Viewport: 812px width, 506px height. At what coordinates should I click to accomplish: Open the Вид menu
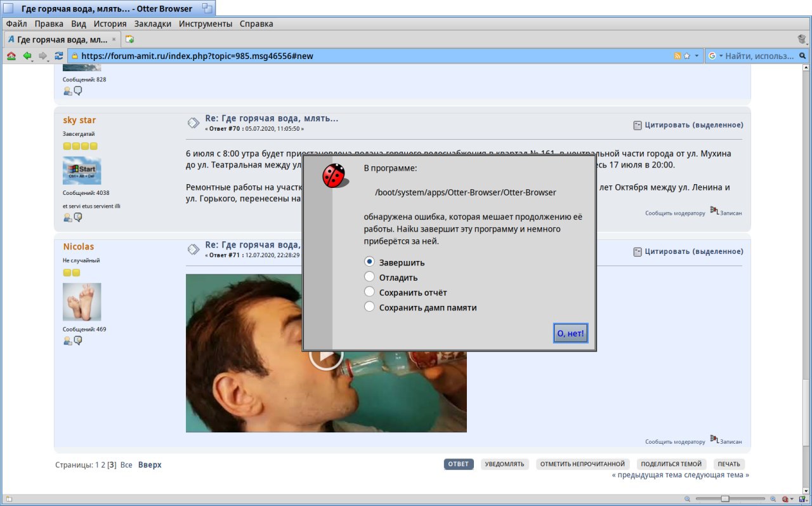79,23
